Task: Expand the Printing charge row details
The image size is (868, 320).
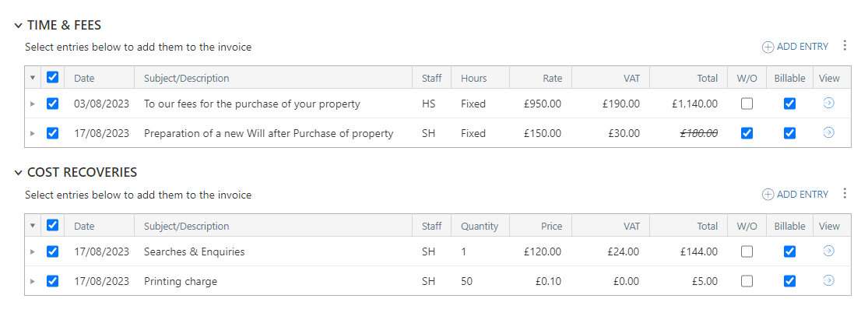Action: (32, 281)
